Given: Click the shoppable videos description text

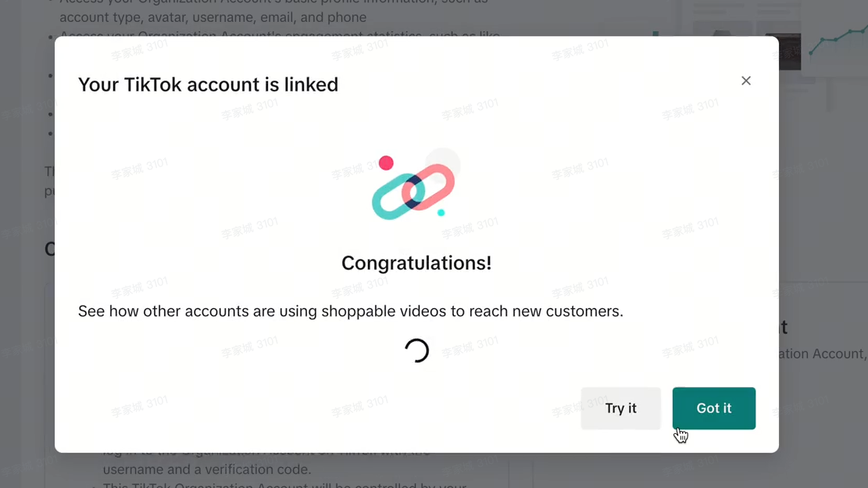Looking at the screenshot, I should click(351, 311).
